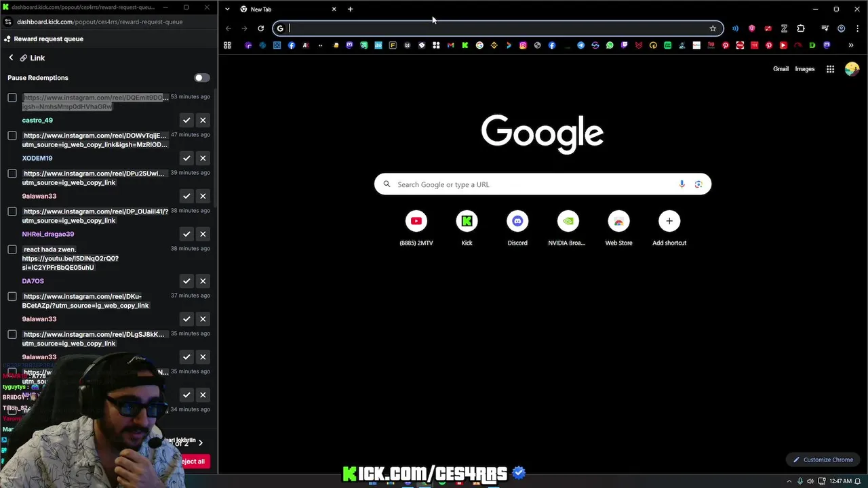Reject 9alawan33's DKu-BCetAZp reel request
The height and width of the screenshot is (488, 868).
pyautogui.click(x=203, y=319)
